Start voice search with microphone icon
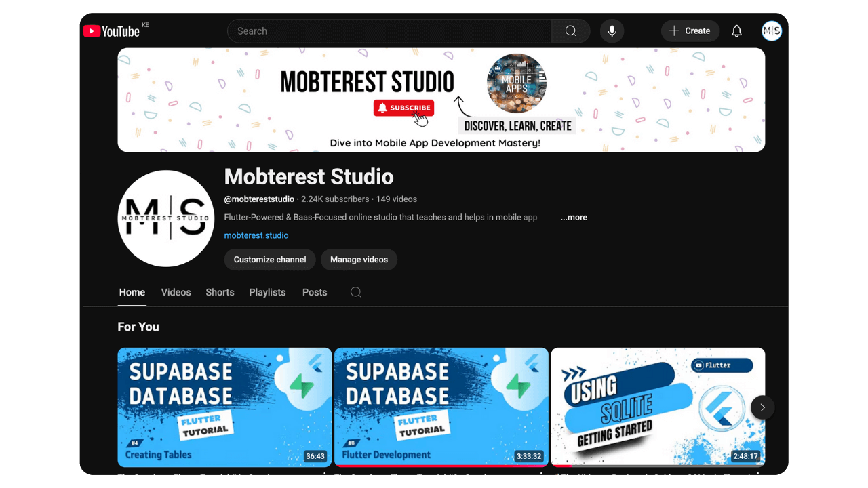Screen dimensions: 868x488 coord(612,31)
